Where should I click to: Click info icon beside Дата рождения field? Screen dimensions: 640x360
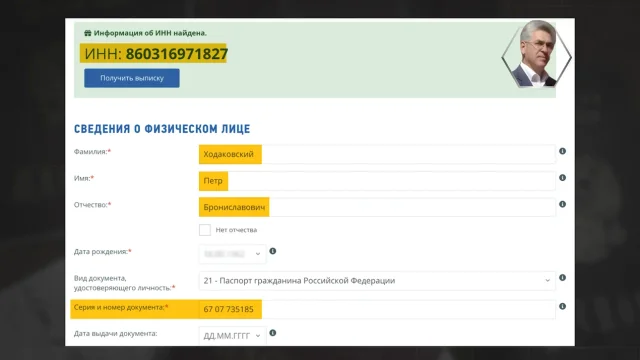(273, 251)
